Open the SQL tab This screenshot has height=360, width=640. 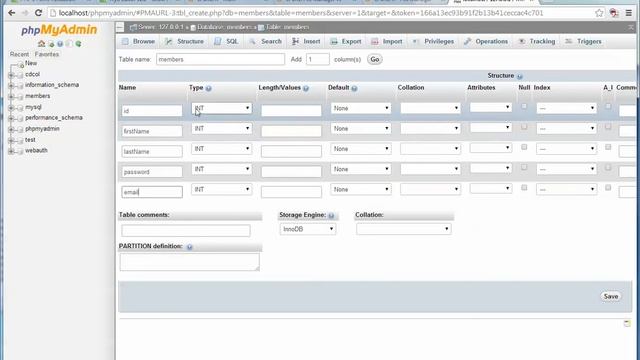coord(226,42)
